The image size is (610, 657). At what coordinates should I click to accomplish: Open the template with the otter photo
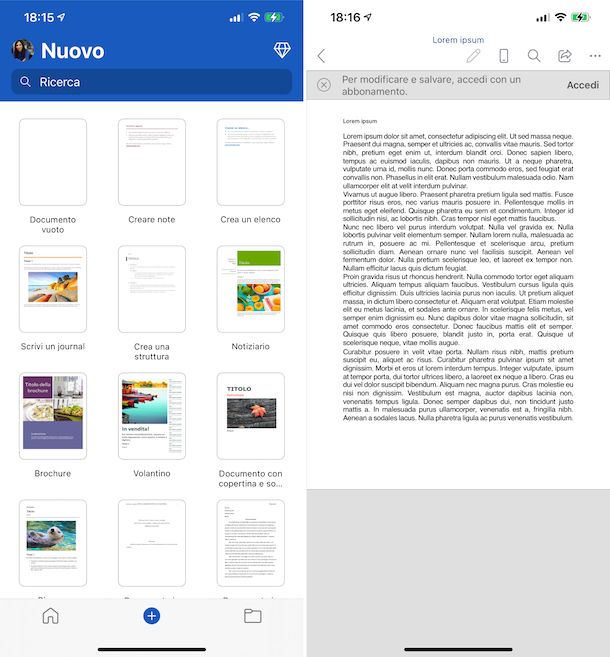(53, 543)
